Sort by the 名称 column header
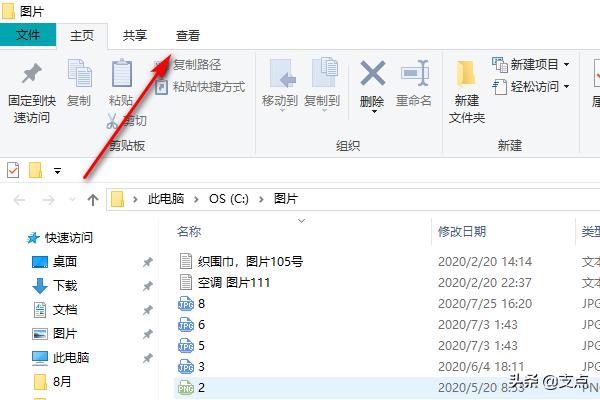Image resolution: width=600 pixels, height=400 pixels. (189, 232)
